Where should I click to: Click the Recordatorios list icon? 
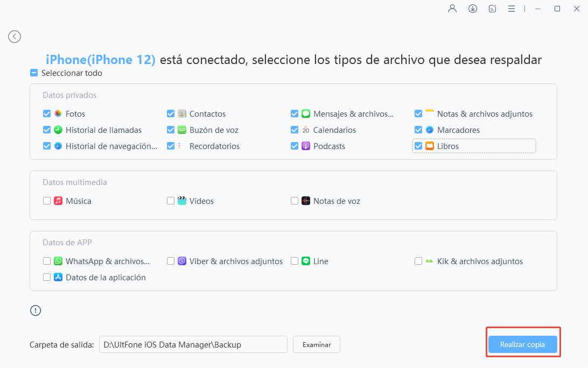[x=182, y=146]
